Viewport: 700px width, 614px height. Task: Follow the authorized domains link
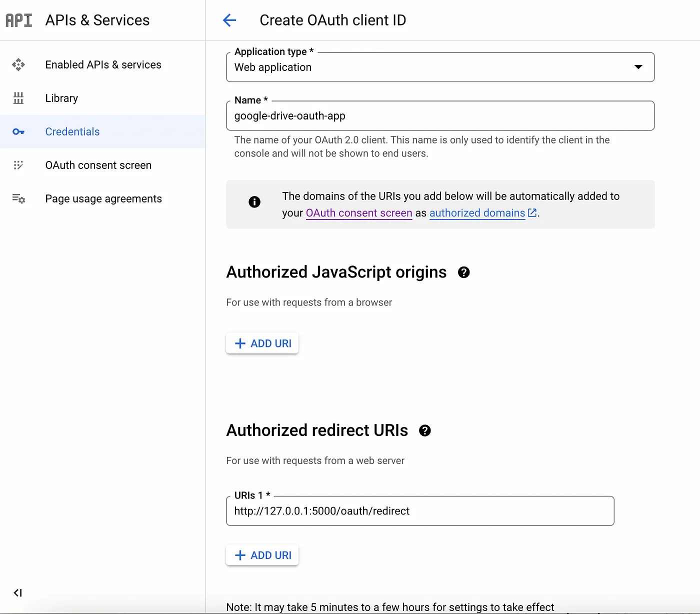coord(477,213)
